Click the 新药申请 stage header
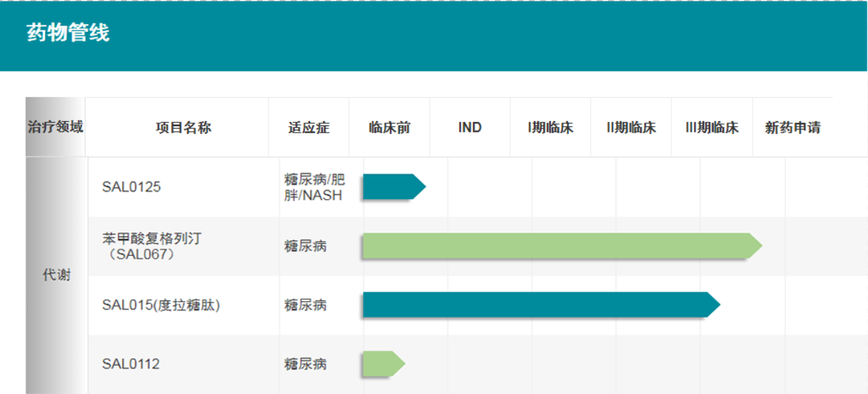This screenshot has width=868, height=394. pos(793,128)
